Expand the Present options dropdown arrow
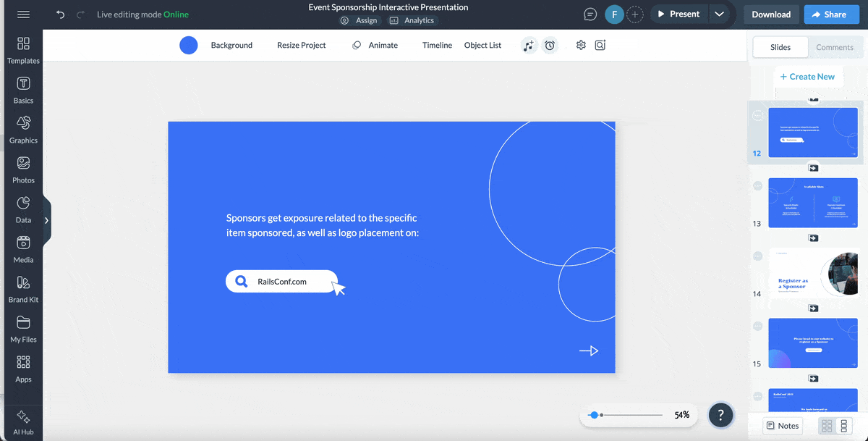Screen dimensions: 868x441 click(718, 14)
